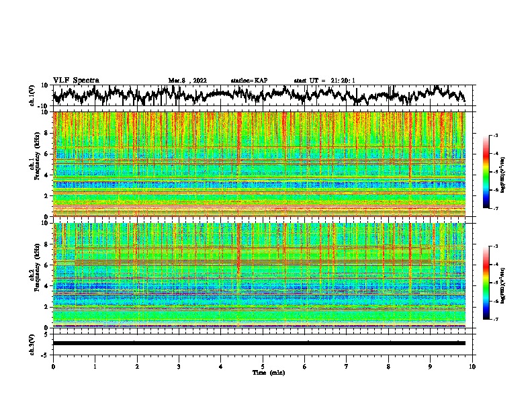Screen dimensions: 532x411
Task: Click the "station=KAP" header label
Action: coord(249,81)
